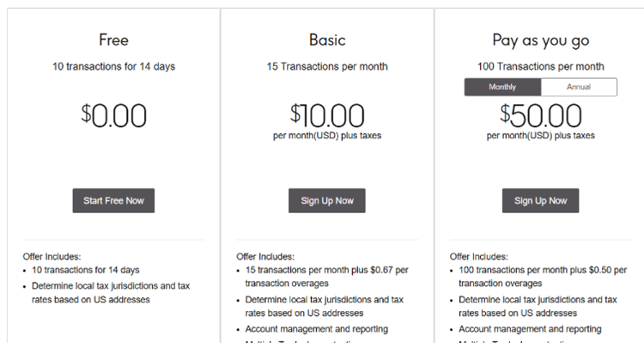
Task: Select the Monthly billing option
Action: coord(502,88)
